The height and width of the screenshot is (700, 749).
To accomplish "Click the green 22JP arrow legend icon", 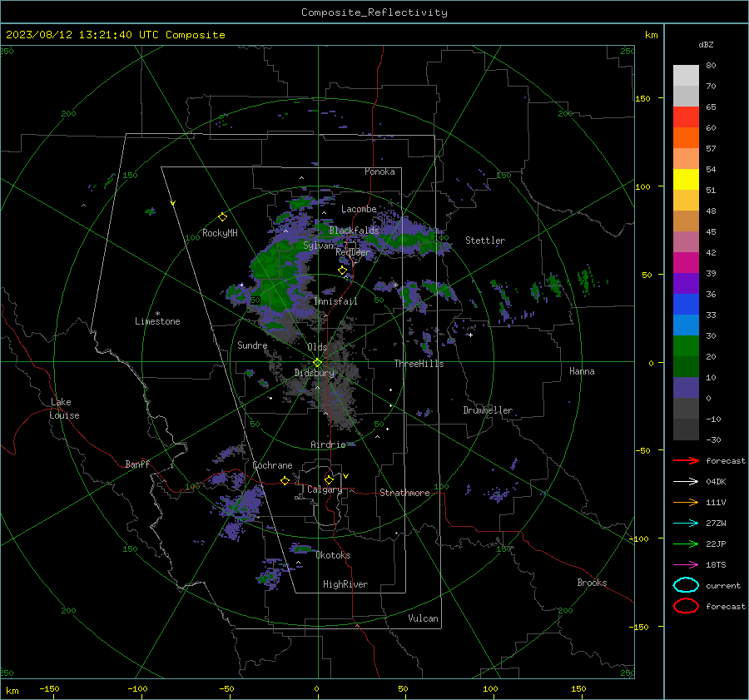I will (686, 544).
